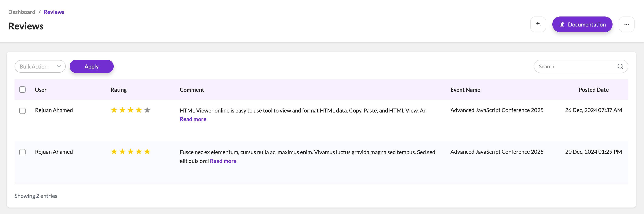Viewport: 644px width, 214px height.
Task: Click the back arrow icon button
Action: (x=538, y=24)
